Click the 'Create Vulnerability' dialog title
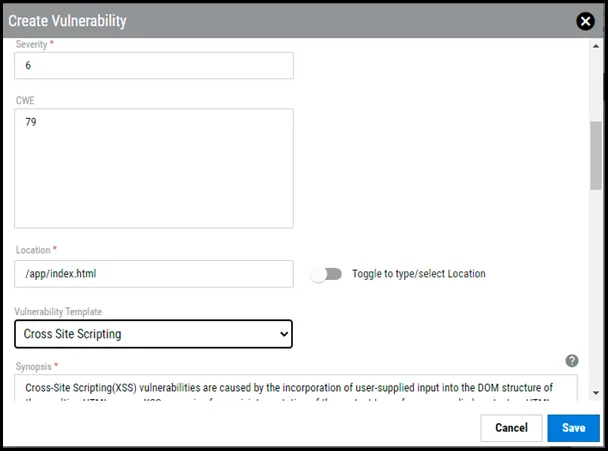The height and width of the screenshot is (451, 608). [x=67, y=21]
